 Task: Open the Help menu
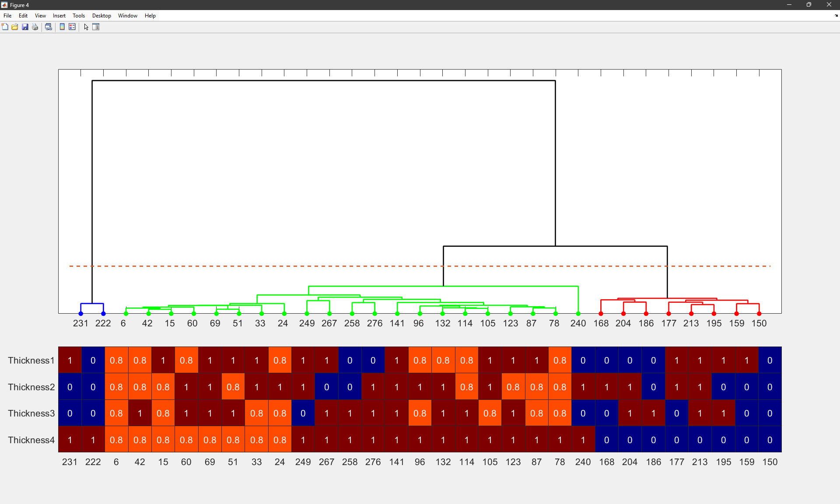[x=150, y=16]
